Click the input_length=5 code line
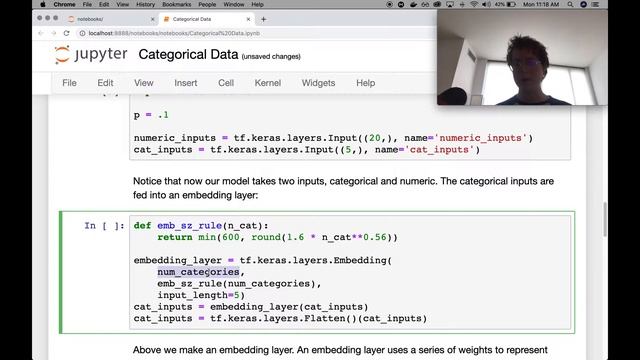Viewport: 640px width, 360px height. (x=201, y=295)
